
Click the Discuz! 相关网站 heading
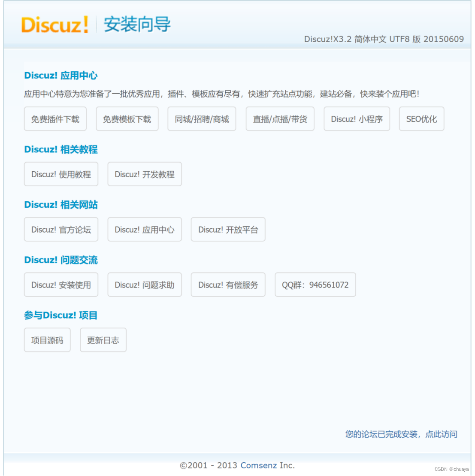61,205
